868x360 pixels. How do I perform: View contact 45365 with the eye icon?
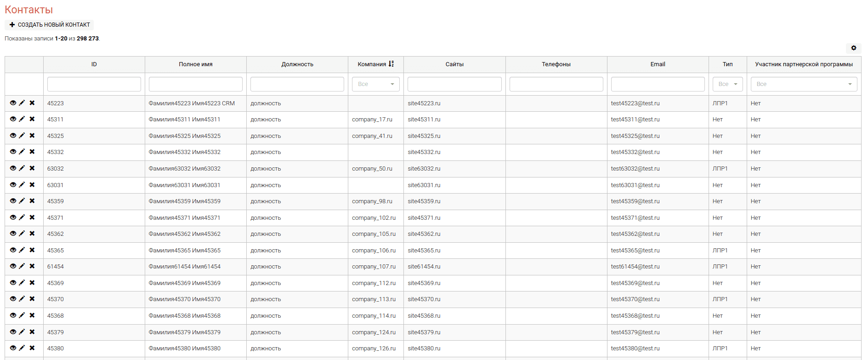[x=13, y=250]
